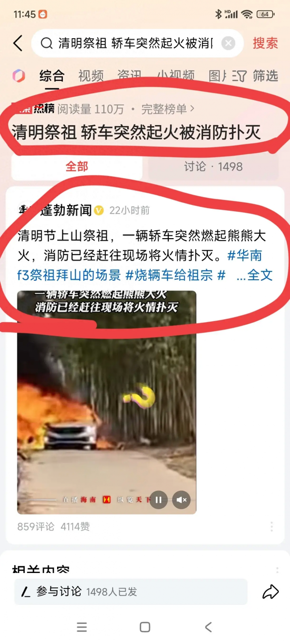This screenshot has height=644, width=290.
Task: Pause the burning car video
Action: coord(159,500)
